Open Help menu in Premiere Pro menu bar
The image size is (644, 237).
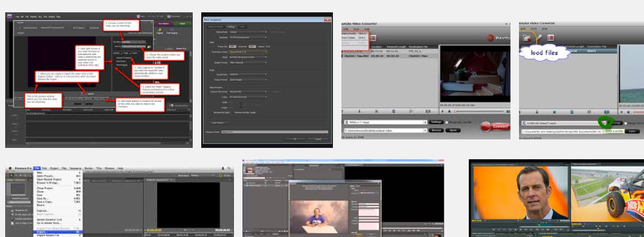coord(120,168)
